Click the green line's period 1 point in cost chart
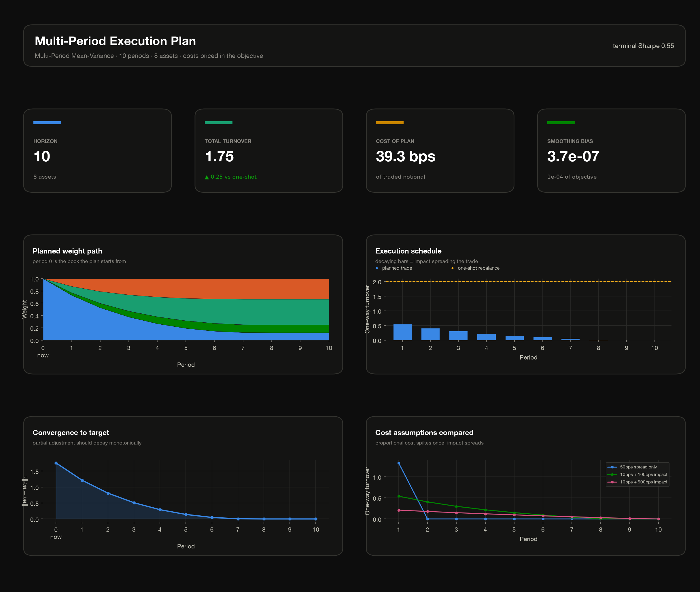Screen dimensions: 700x592 click(x=399, y=496)
